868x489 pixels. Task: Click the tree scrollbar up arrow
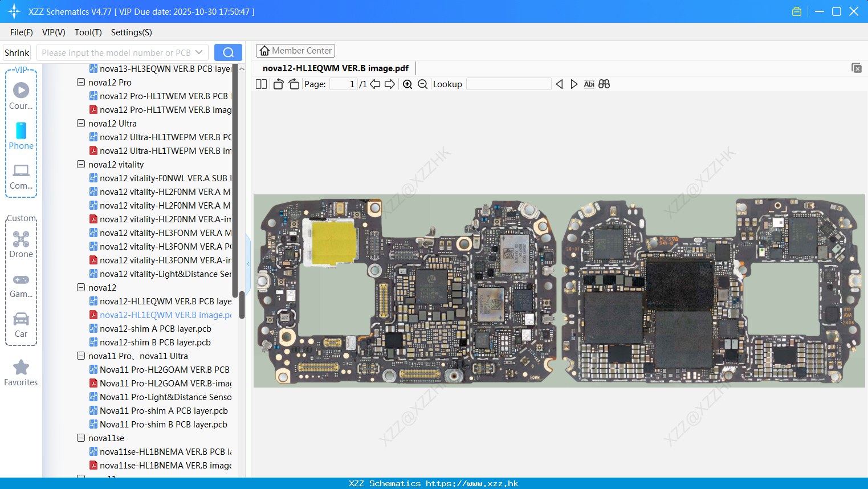click(242, 68)
